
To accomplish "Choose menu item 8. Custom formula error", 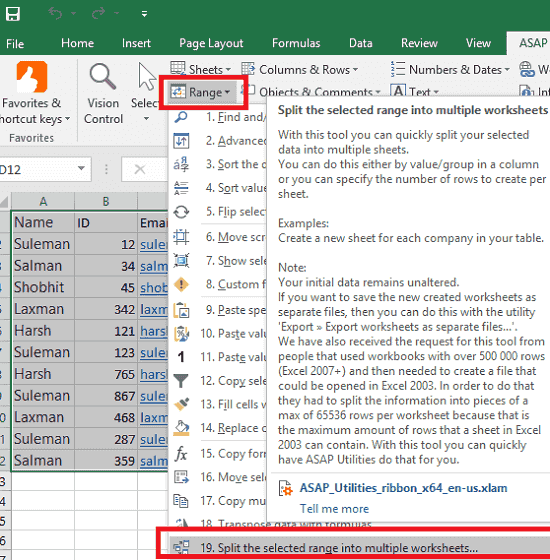I will pyautogui.click(x=218, y=284).
